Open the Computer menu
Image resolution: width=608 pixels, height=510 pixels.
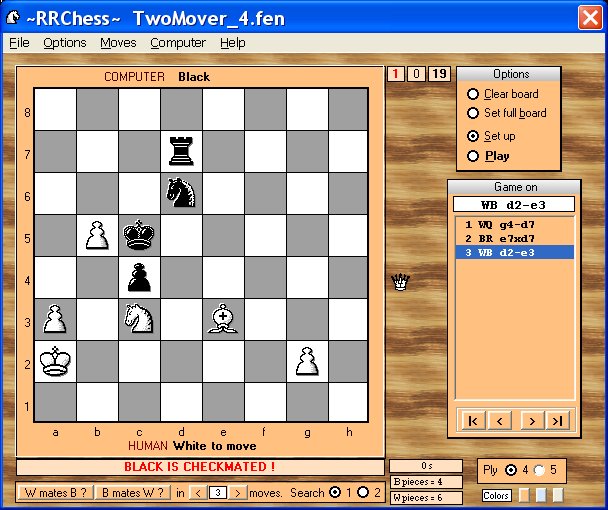(x=178, y=43)
